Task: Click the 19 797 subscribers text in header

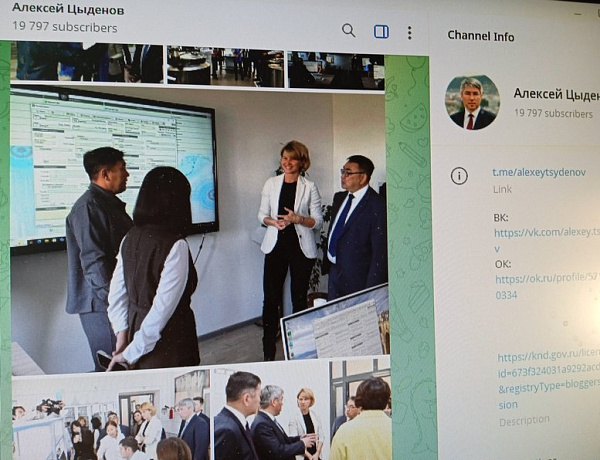Action: coord(65,27)
